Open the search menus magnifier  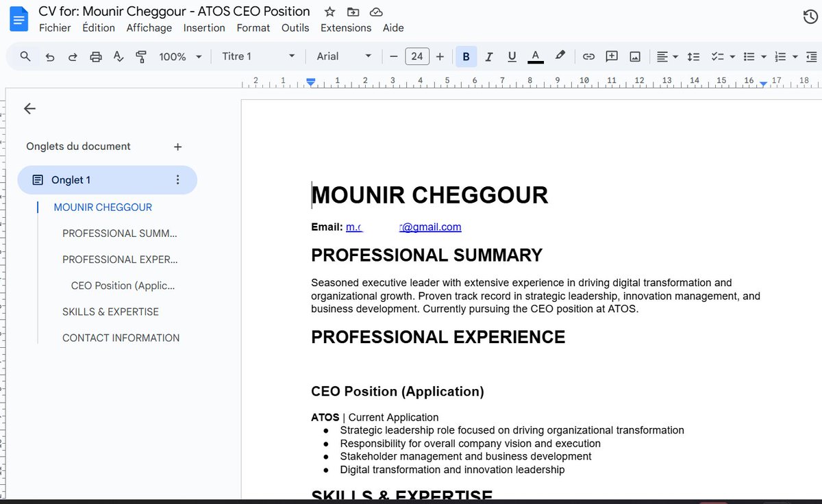(25, 56)
